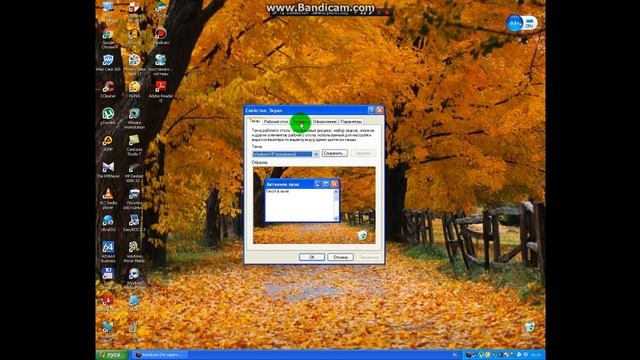Confirm the dialog with OK
This screenshot has width=640, height=360.
click(x=312, y=257)
